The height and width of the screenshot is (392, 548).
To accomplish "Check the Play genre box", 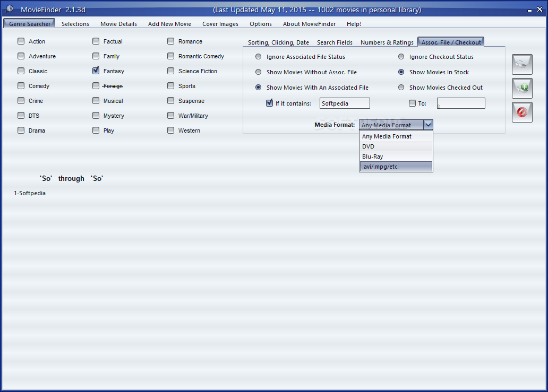I will pyautogui.click(x=96, y=130).
